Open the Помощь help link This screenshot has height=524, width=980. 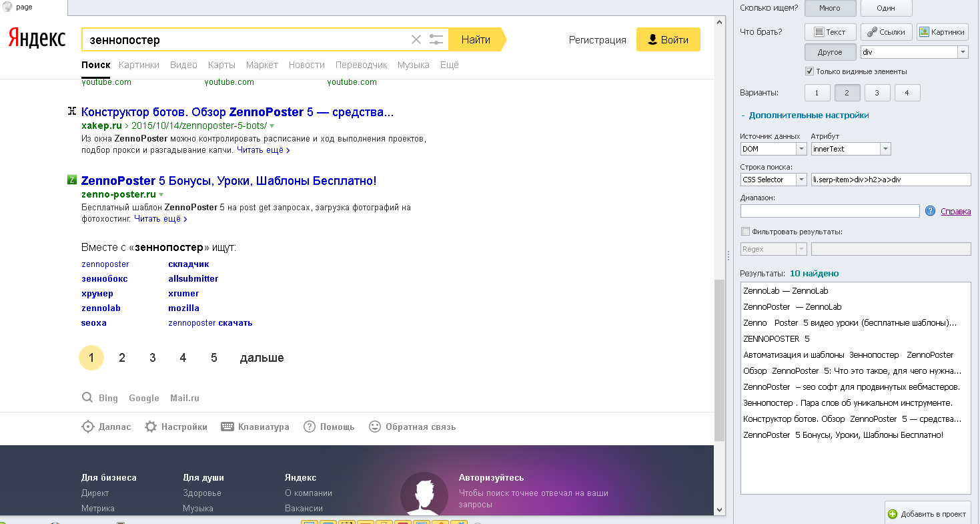point(329,427)
